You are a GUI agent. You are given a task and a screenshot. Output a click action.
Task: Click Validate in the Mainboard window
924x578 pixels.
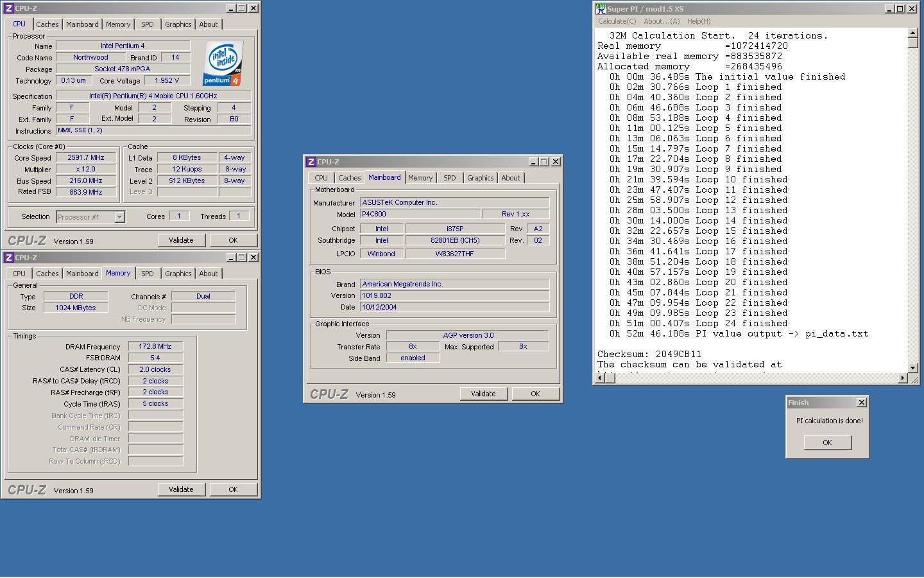point(483,394)
